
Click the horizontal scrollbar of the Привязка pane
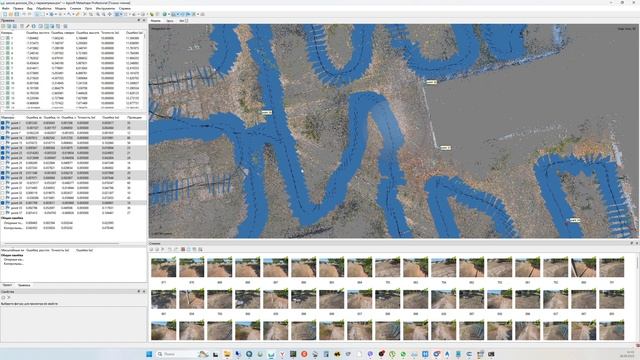(x=61, y=244)
